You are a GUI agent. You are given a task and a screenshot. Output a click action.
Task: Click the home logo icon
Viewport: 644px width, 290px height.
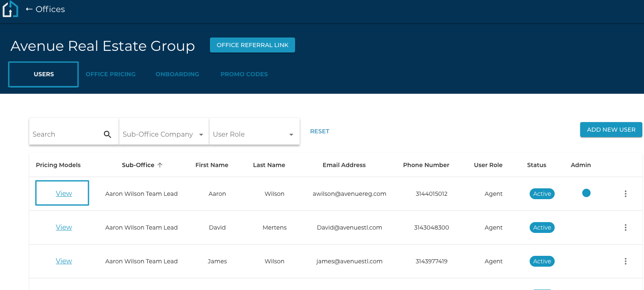[10, 9]
